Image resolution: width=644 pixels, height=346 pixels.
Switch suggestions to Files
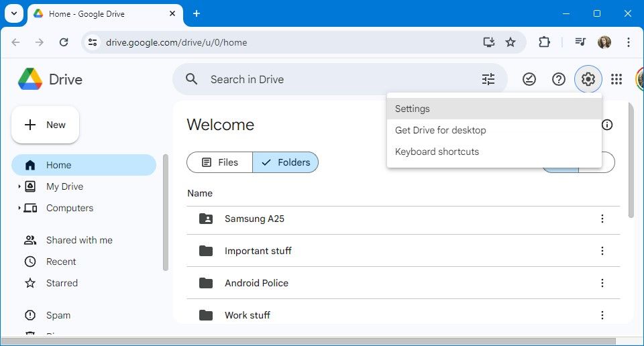click(x=220, y=162)
